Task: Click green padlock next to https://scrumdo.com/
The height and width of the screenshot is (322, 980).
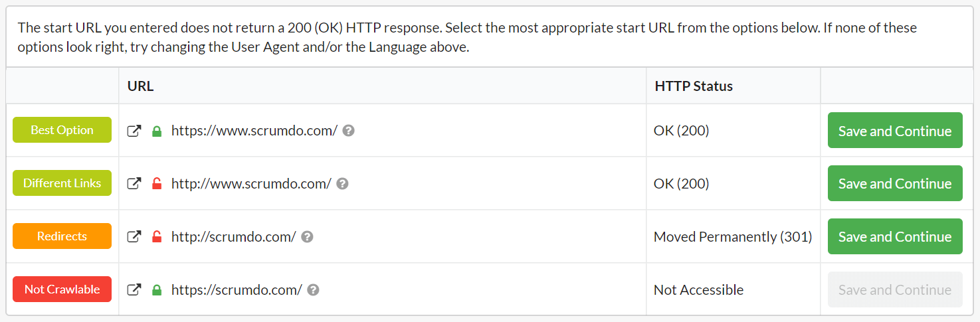Action: (157, 290)
